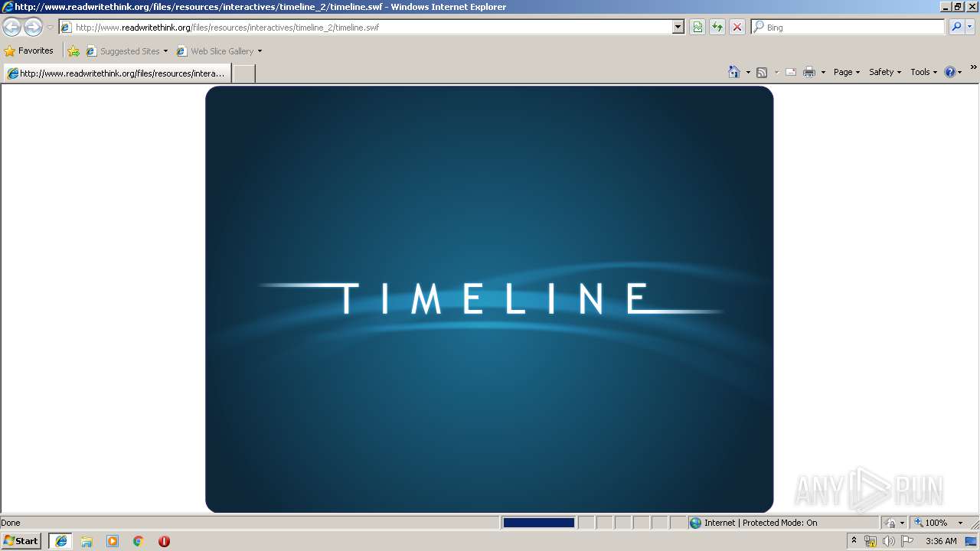Open the Tools menu

(923, 72)
